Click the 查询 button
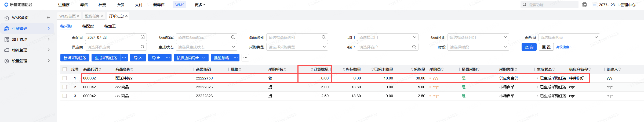Screen dimensions: 644x122 pos(529,47)
